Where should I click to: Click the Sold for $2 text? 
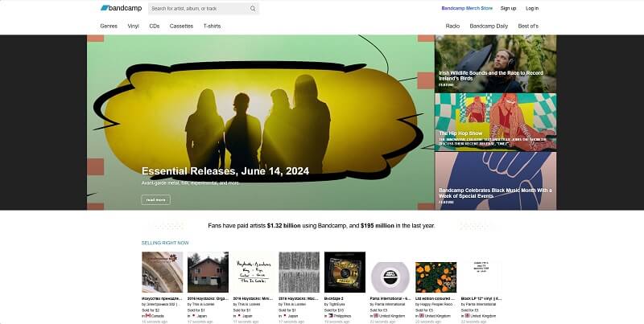(x=151, y=310)
